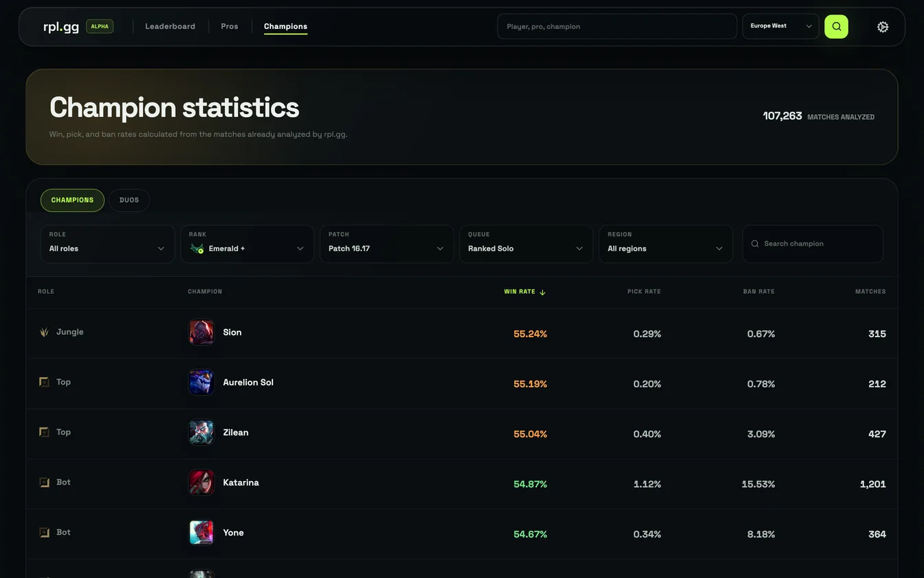Select the CHAMPIONS tab
This screenshot has height=578, width=924.
point(72,200)
